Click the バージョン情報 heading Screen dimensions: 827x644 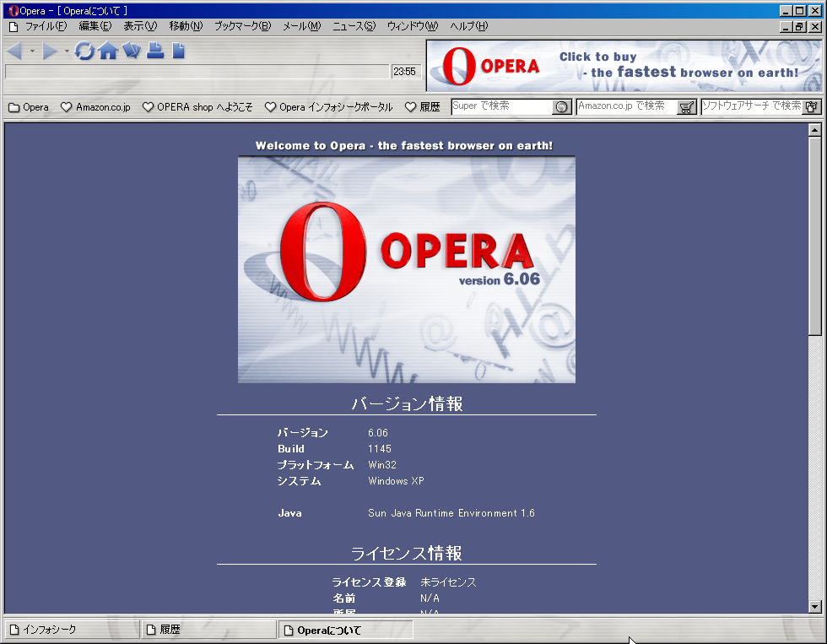coord(407,404)
